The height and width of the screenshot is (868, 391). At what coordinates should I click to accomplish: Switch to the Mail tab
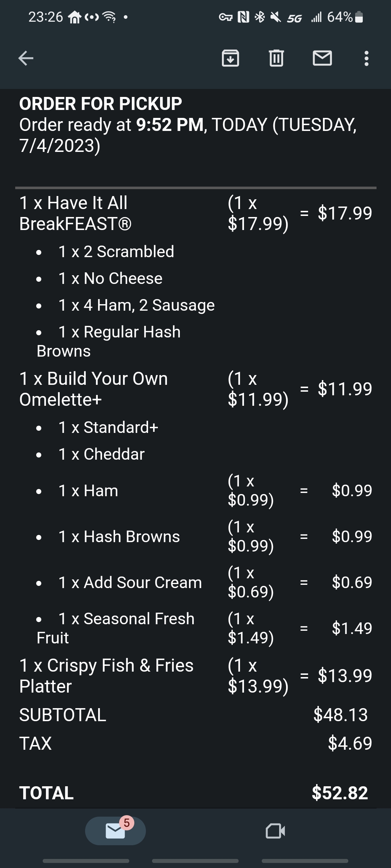tap(115, 831)
